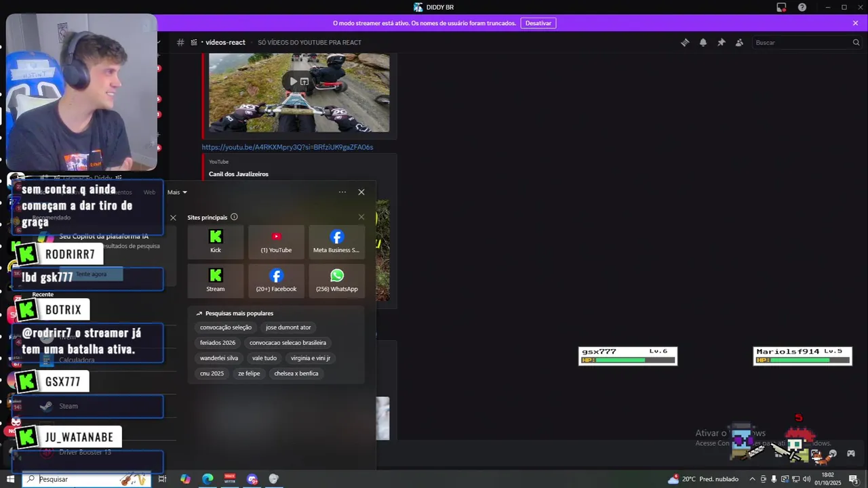Open the Meta Business site tile

pyautogui.click(x=336, y=241)
